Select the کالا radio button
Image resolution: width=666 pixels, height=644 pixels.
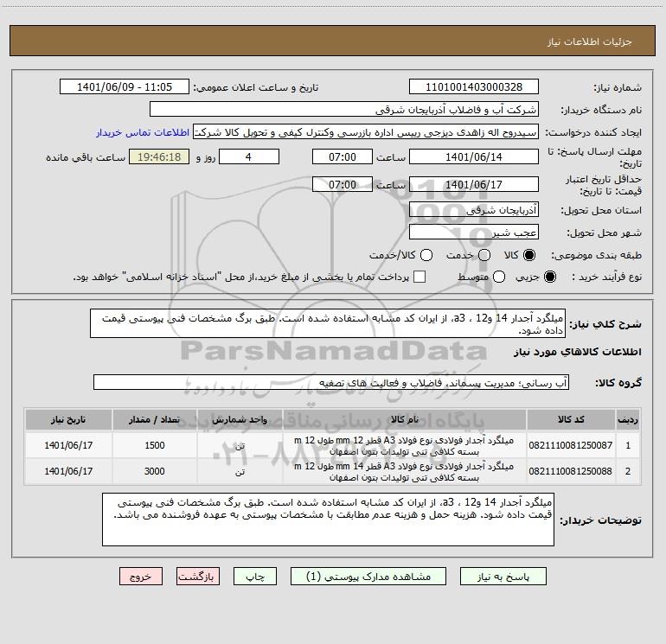point(529,255)
